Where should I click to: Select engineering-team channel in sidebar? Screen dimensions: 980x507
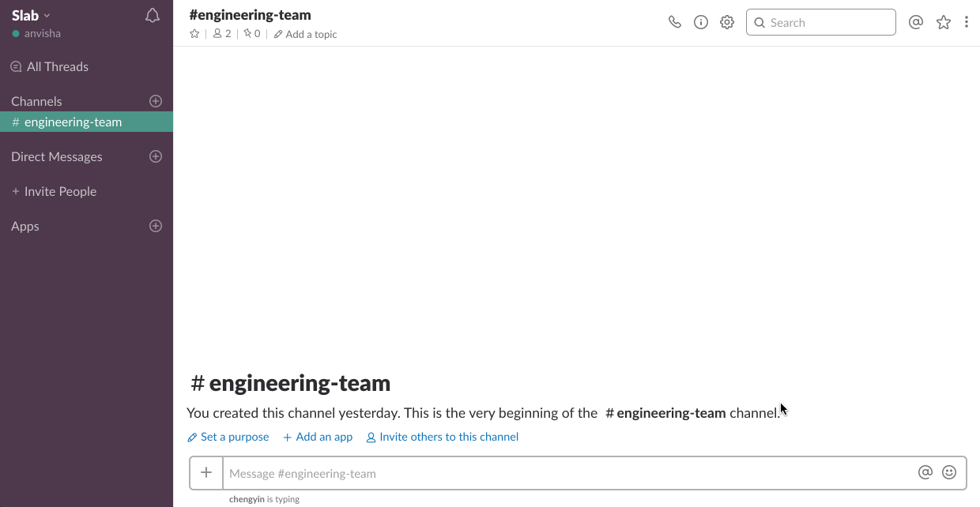point(73,122)
